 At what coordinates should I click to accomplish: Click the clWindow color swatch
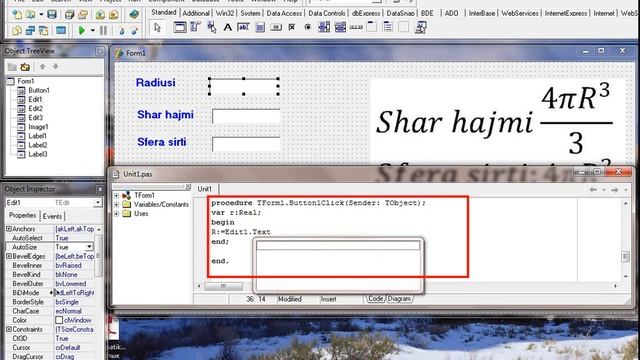pos(59,320)
